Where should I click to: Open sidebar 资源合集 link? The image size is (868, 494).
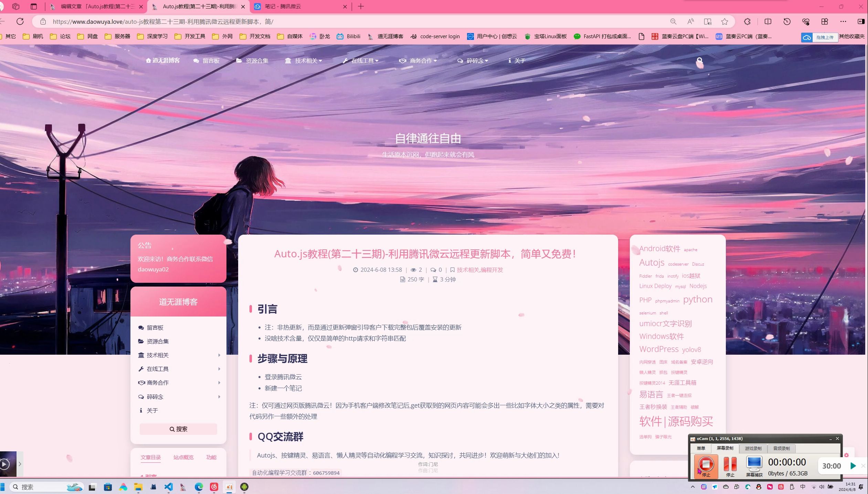[154, 341]
